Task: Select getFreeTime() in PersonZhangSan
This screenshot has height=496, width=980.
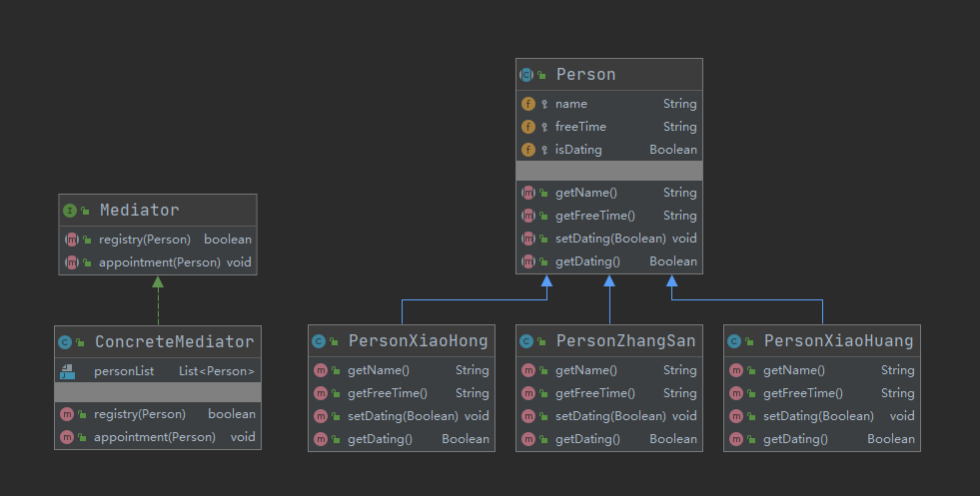Action: tap(609, 393)
